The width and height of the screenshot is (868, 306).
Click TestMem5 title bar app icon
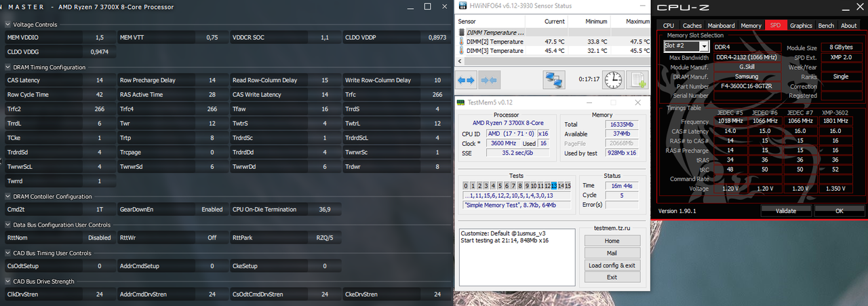click(462, 102)
